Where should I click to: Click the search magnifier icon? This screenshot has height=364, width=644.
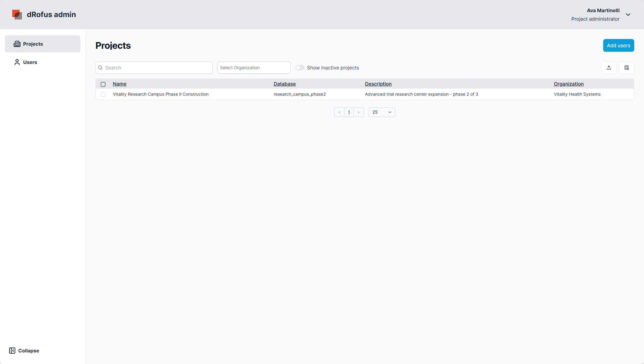(100, 68)
